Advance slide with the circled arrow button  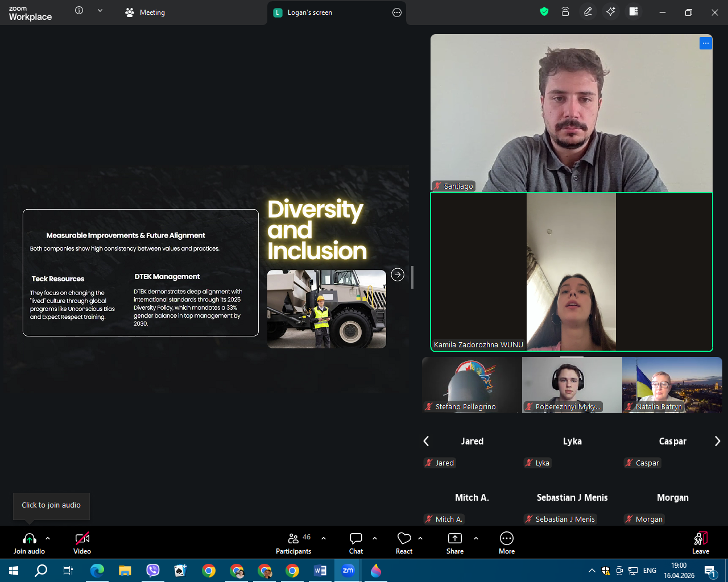click(x=398, y=275)
